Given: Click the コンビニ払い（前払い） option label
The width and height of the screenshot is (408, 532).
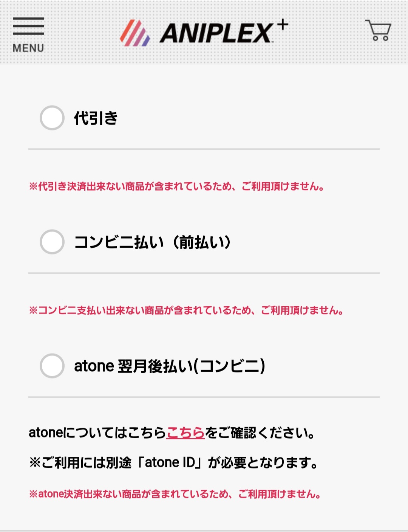Looking at the screenshot, I should point(153,242).
